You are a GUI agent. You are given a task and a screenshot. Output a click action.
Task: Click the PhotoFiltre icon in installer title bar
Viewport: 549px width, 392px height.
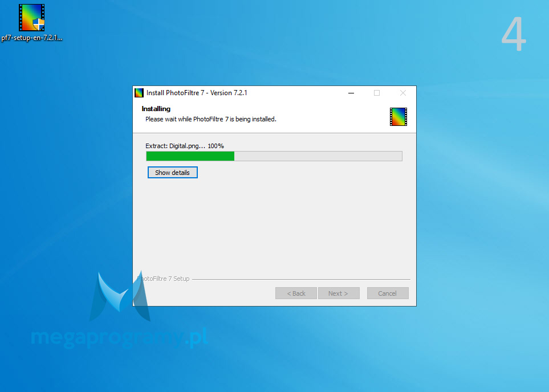point(139,93)
